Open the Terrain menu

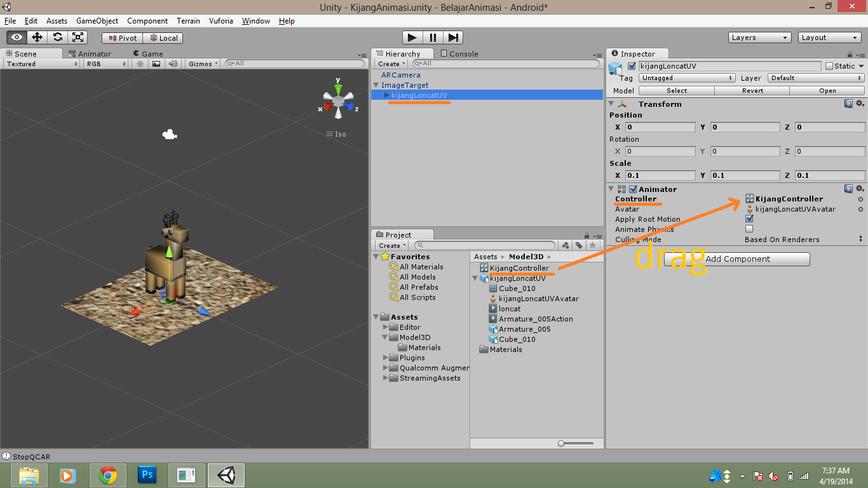point(188,21)
